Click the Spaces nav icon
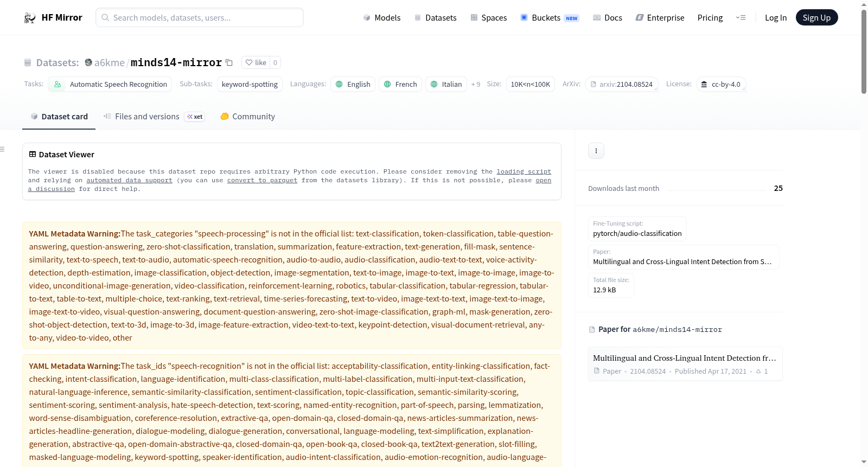Image resolution: width=868 pixels, height=467 pixels. (x=474, y=17)
